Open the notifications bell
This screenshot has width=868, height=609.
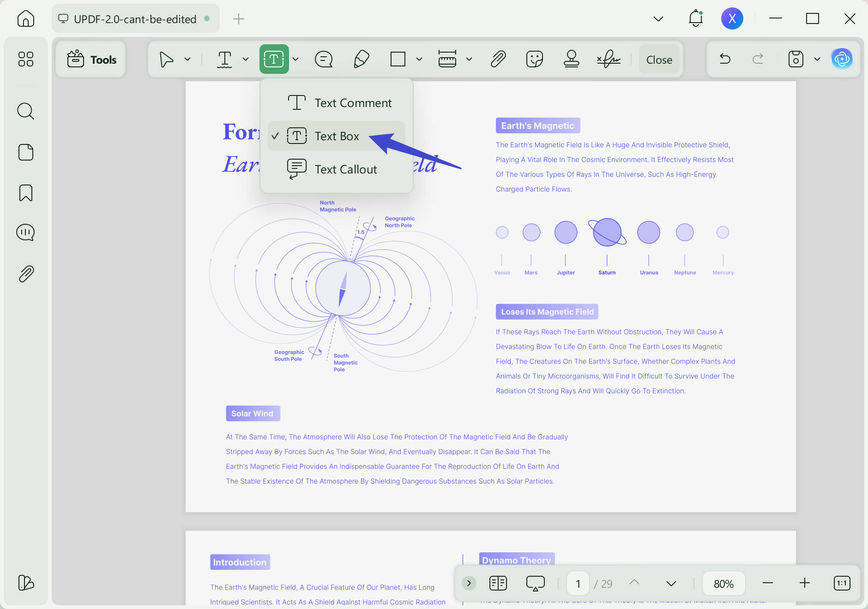(x=696, y=19)
